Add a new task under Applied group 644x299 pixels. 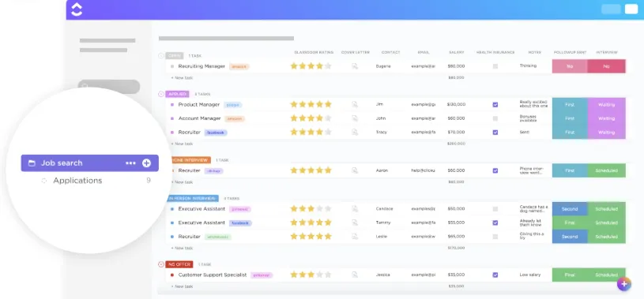pyautogui.click(x=182, y=144)
